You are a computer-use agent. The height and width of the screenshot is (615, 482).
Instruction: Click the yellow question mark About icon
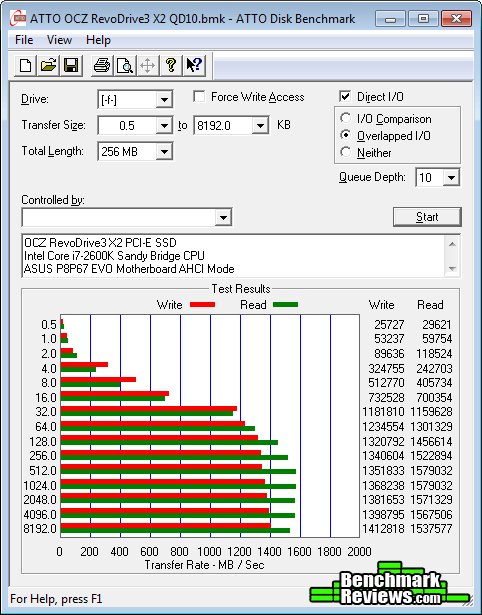click(171, 65)
